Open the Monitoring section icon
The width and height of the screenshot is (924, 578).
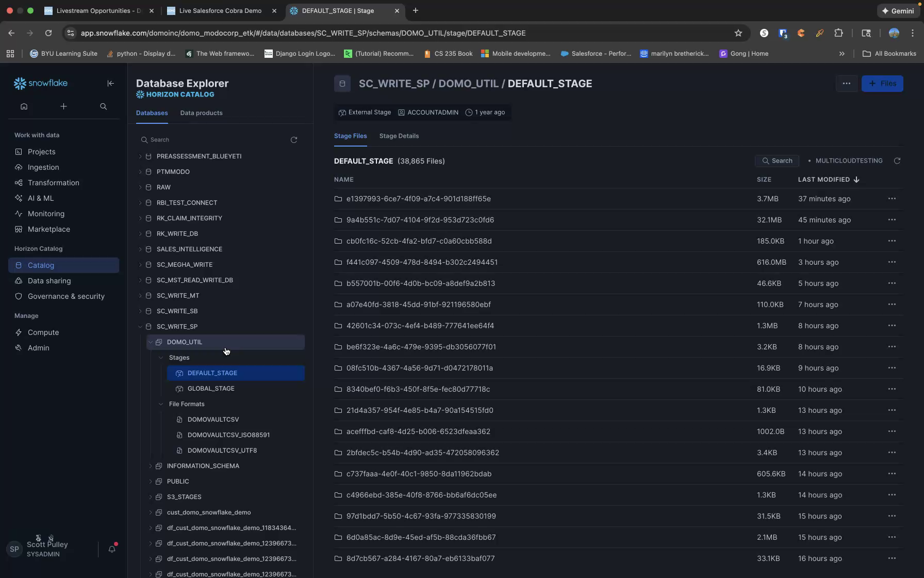(x=18, y=214)
